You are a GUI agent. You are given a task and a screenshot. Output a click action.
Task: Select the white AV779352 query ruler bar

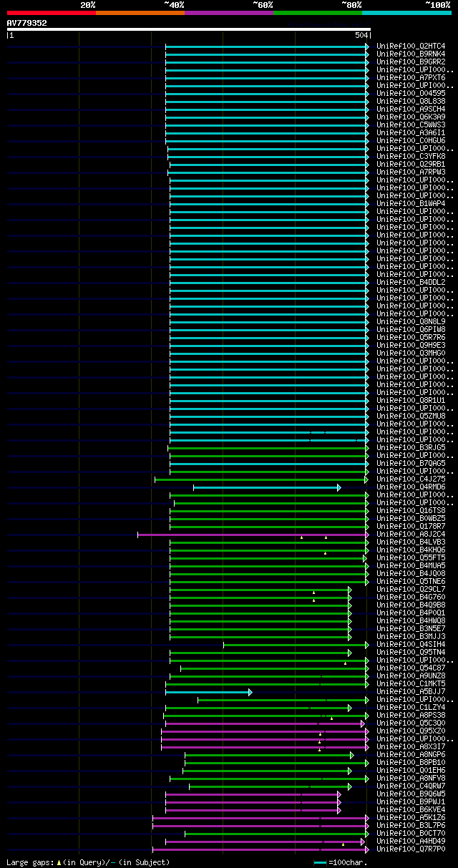[189, 29]
